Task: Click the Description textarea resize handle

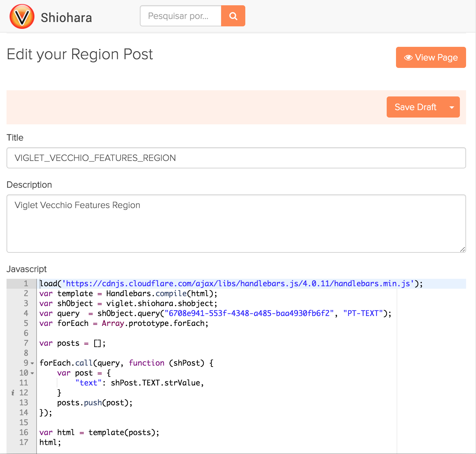Action: (462, 249)
